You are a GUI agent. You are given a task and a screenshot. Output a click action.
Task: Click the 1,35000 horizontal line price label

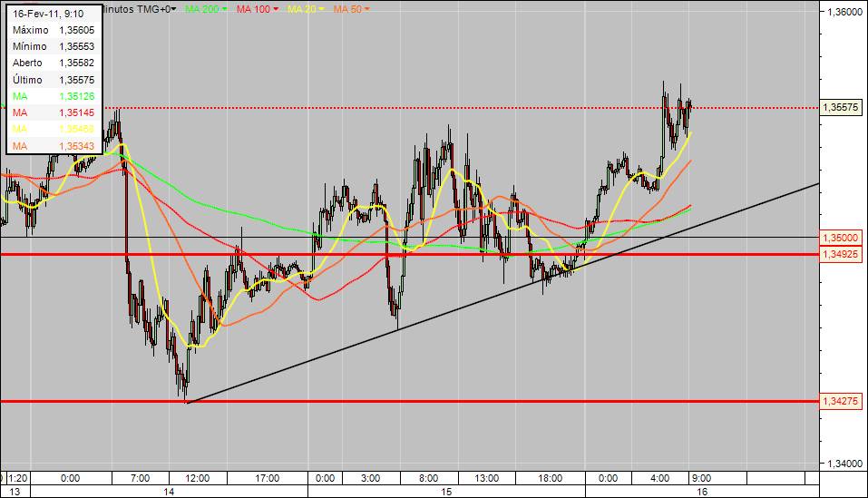[840, 238]
